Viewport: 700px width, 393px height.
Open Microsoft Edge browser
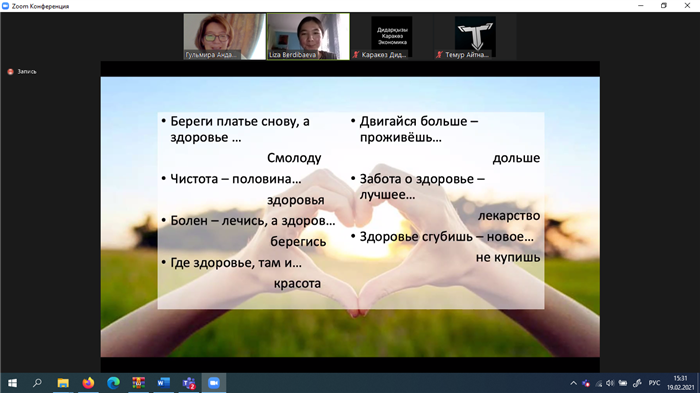(x=113, y=383)
